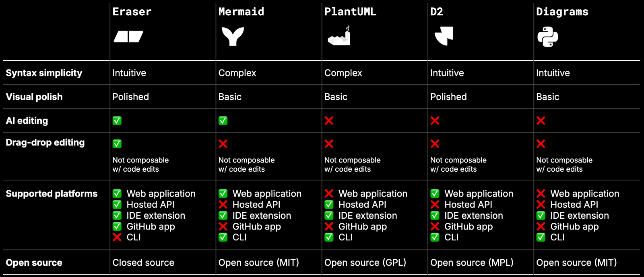Click green check beside PlantUML Hosted API
This screenshot has width=644, height=277.
point(329,205)
